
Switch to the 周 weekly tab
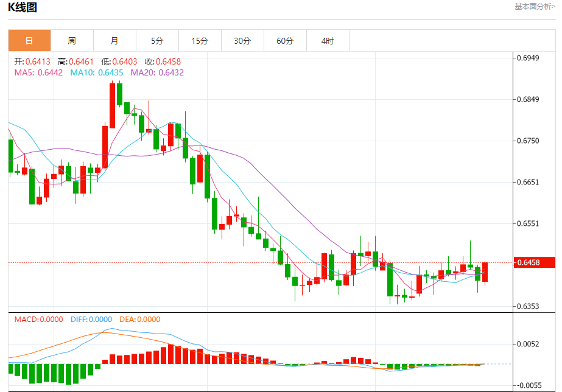coord(72,41)
